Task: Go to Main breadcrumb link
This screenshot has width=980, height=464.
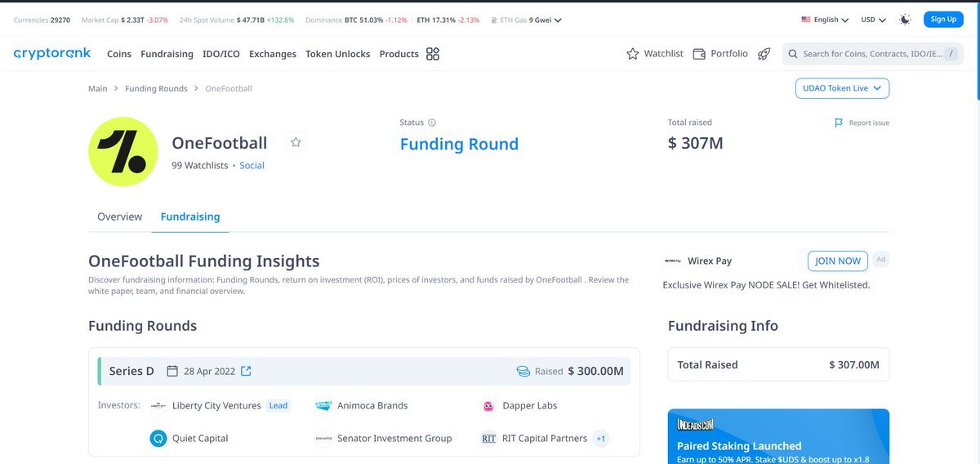Action: [98, 88]
